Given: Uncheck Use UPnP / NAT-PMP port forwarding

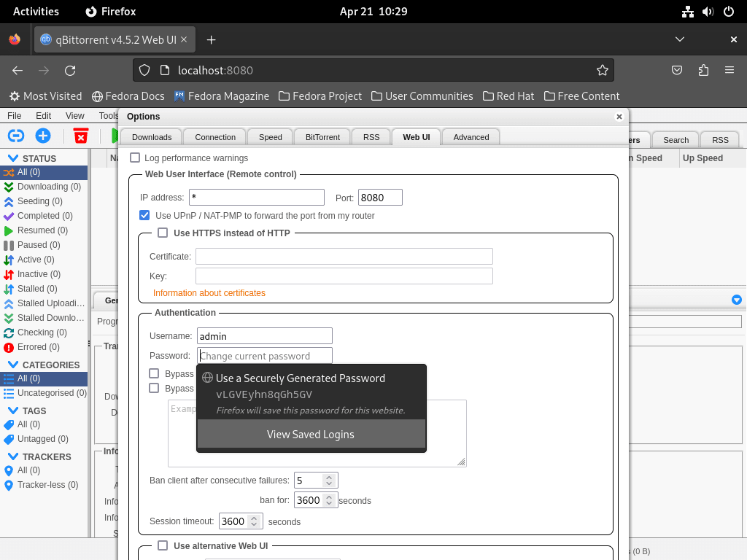Looking at the screenshot, I should [x=144, y=215].
